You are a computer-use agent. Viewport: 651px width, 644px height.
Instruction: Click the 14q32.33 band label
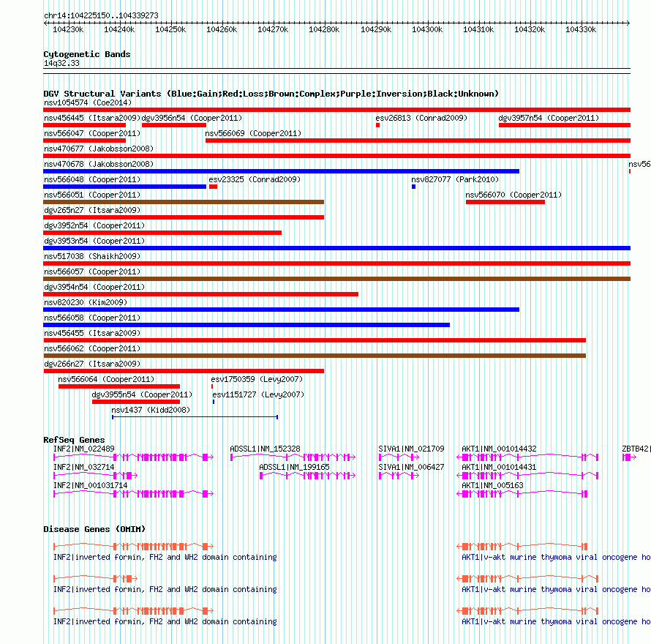click(61, 63)
